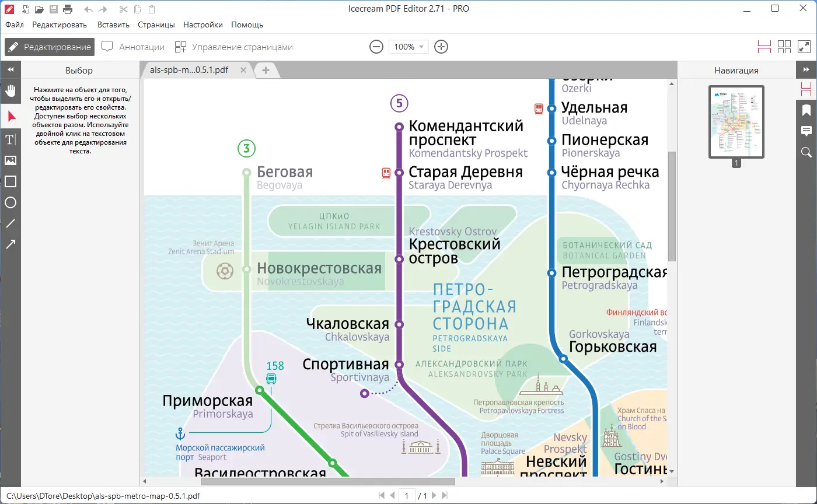Select the Image insertion tool
This screenshot has height=504, width=817.
[x=10, y=160]
